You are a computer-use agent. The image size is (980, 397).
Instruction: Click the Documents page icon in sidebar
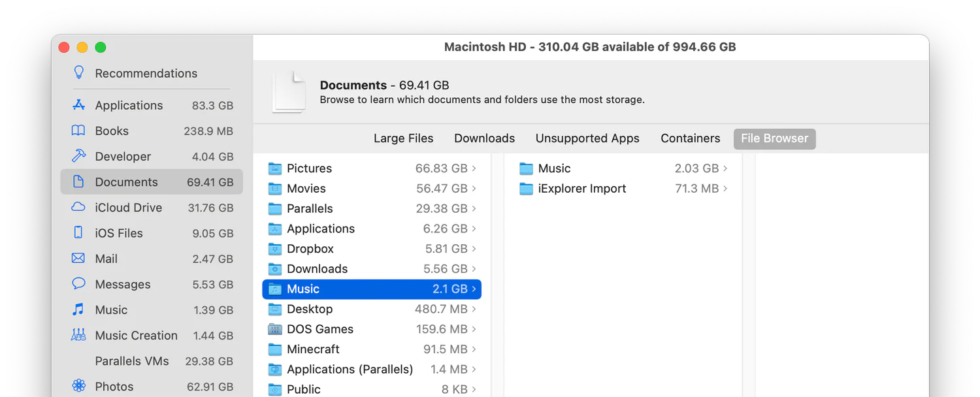coord(78,182)
